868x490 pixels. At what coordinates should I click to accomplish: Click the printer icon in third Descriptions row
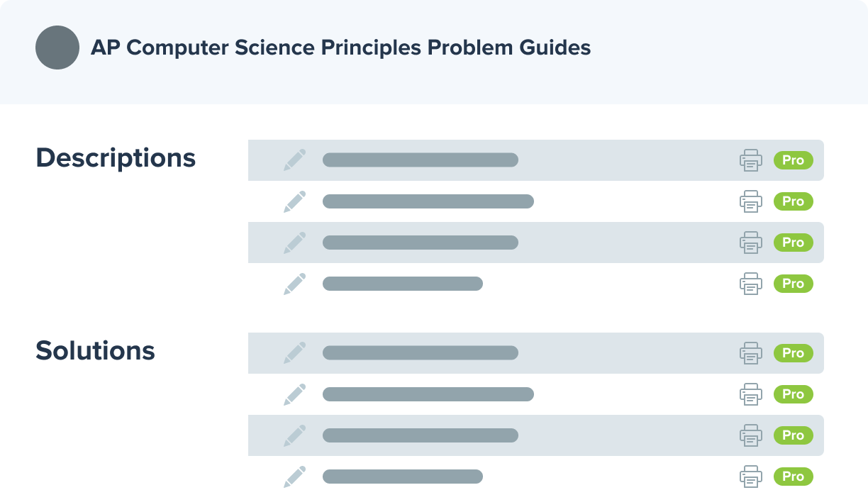pos(751,243)
